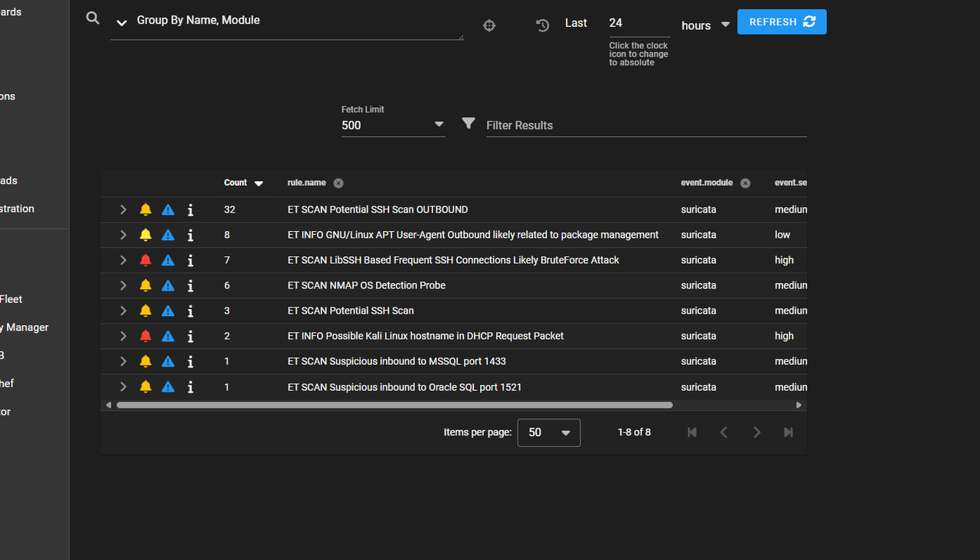
Task: Expand the LibSSH BruteForce Attack row
Action: point(122,260)
